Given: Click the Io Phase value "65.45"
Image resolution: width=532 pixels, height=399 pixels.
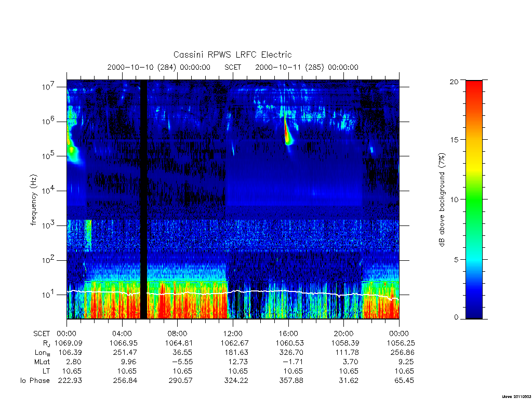Looking at the screenshot, I should coord(404,380).
